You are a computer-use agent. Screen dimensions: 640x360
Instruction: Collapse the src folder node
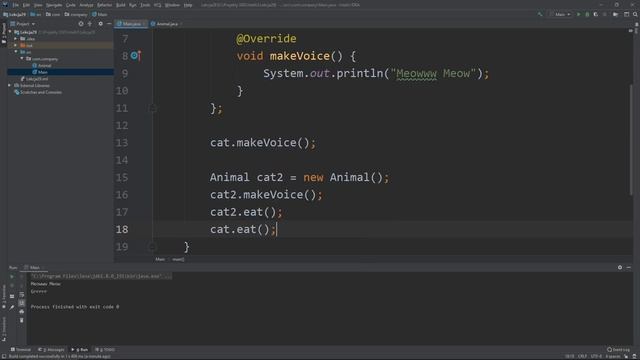(x=16, y=52)
